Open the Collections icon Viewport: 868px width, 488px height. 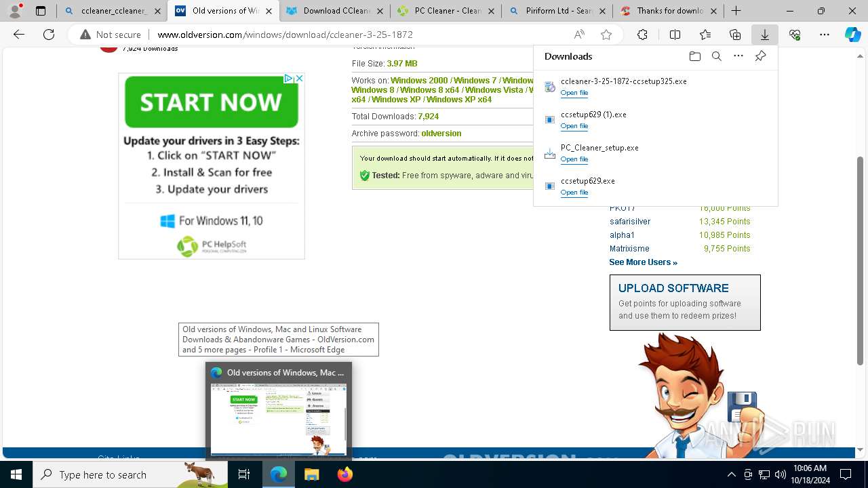pos(735,35)
